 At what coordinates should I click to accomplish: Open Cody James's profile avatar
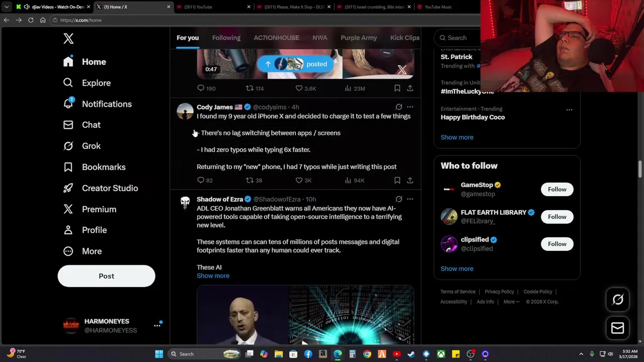(185, 111)
